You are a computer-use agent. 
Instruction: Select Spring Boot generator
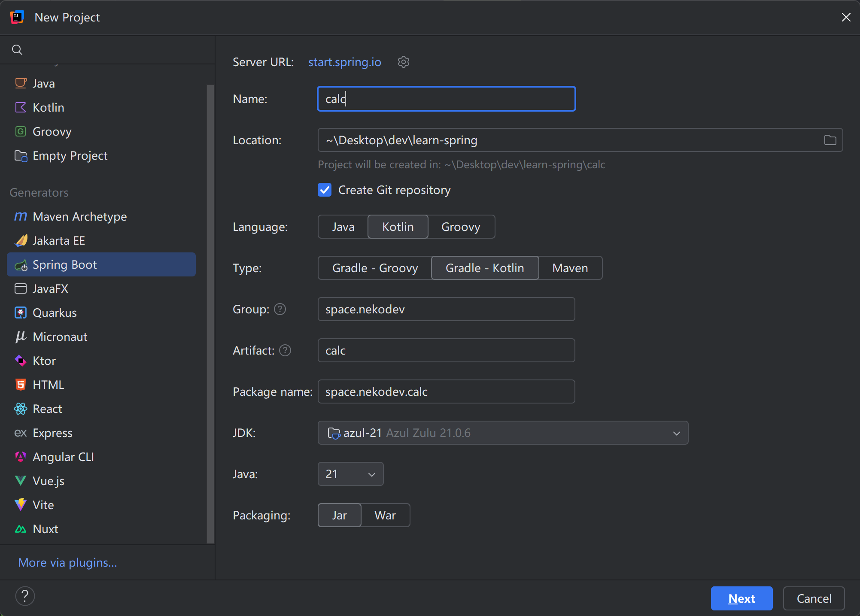coord(101,264)
